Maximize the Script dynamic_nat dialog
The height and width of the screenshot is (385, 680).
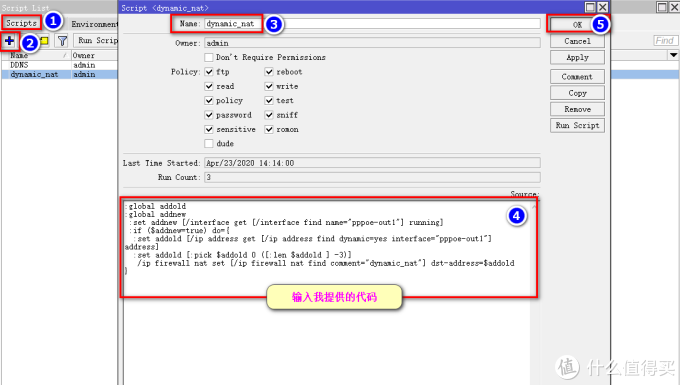590,7
